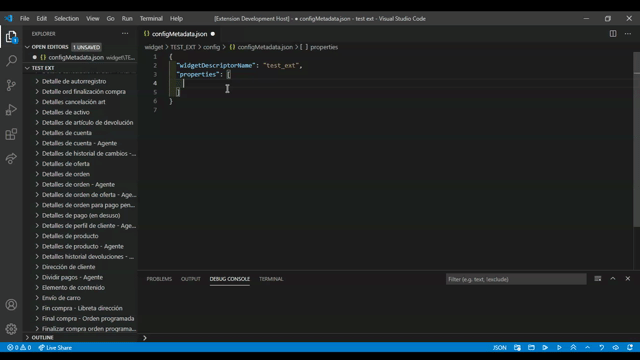Open the Explorer view in activity bar
The image size is (640, 360).
coord(11,37)
